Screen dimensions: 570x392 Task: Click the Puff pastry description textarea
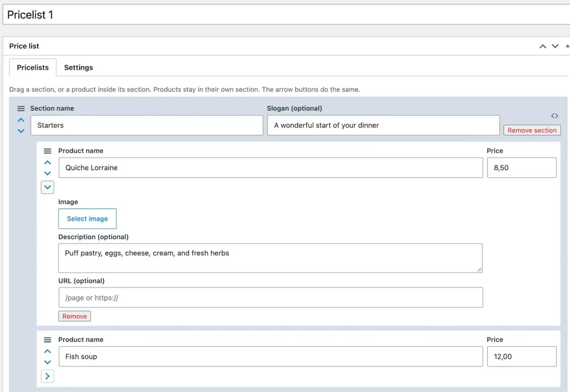tap(270, 258)
